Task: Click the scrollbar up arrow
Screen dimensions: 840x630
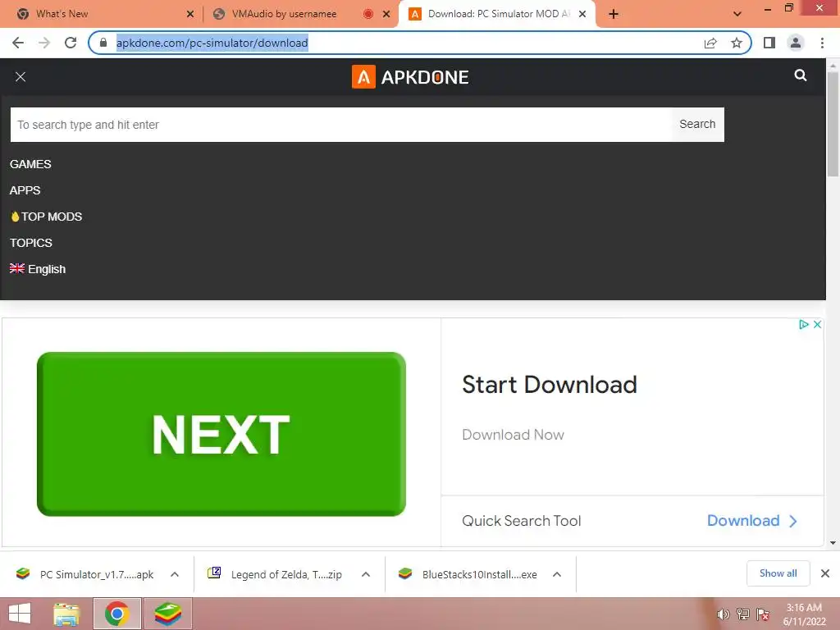Action: 833,65
